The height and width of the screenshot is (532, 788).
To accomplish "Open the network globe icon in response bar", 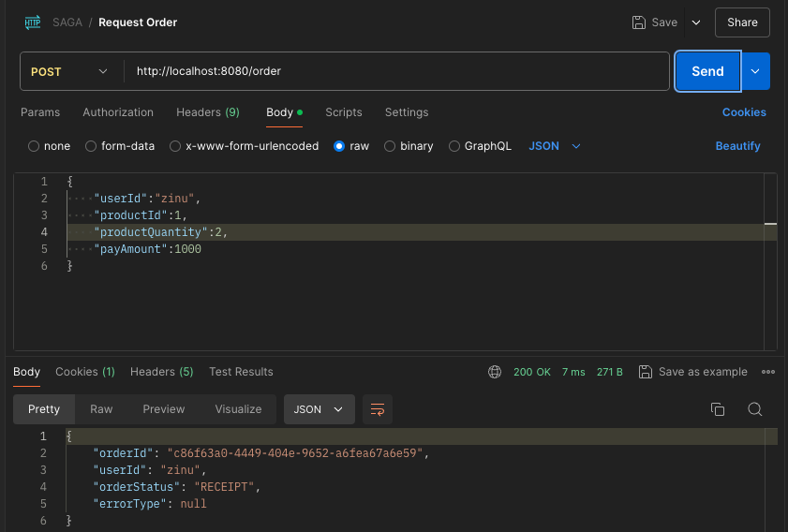I will 495,372.
